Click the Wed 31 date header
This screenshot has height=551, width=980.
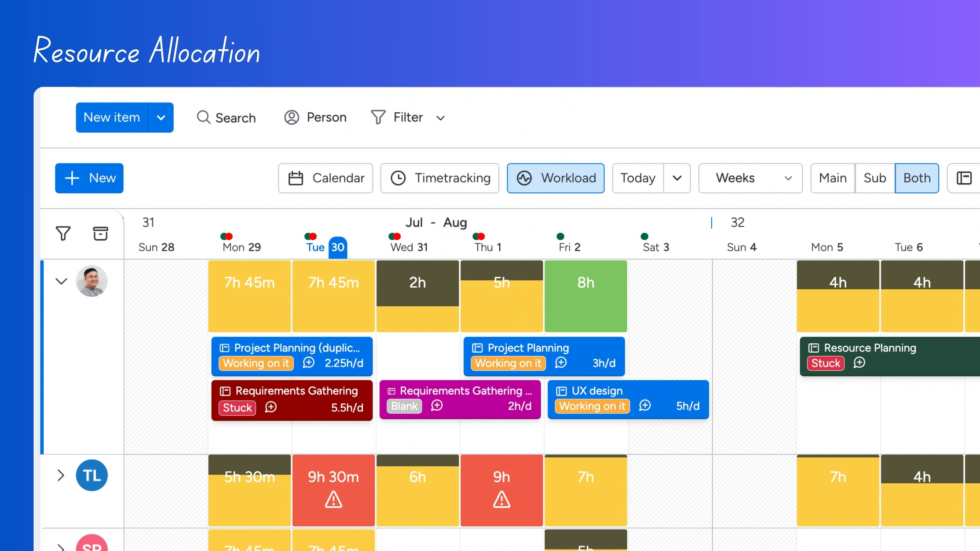tap(409, 247)
